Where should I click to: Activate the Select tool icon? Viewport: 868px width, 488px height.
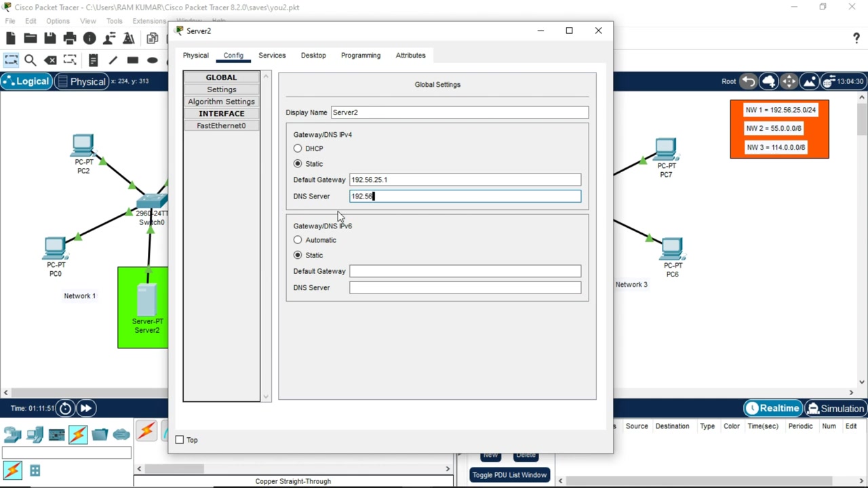[x=11, y=60]
